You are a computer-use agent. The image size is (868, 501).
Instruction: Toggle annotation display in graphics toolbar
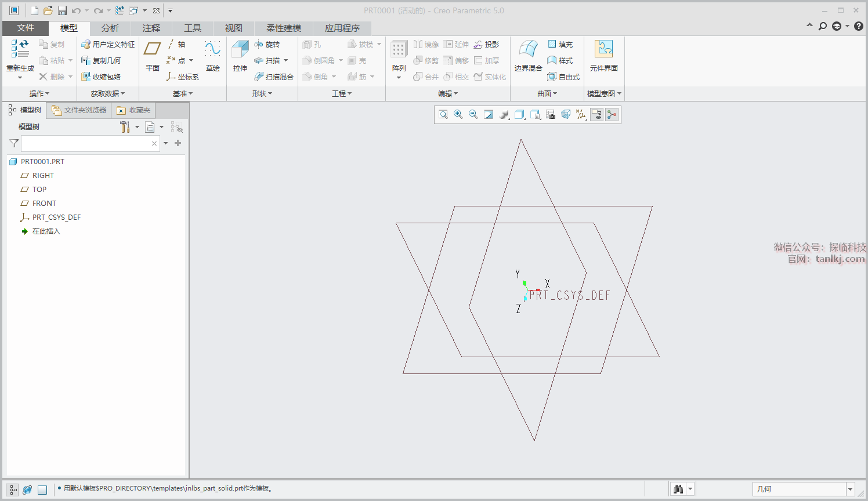point(596,115)
